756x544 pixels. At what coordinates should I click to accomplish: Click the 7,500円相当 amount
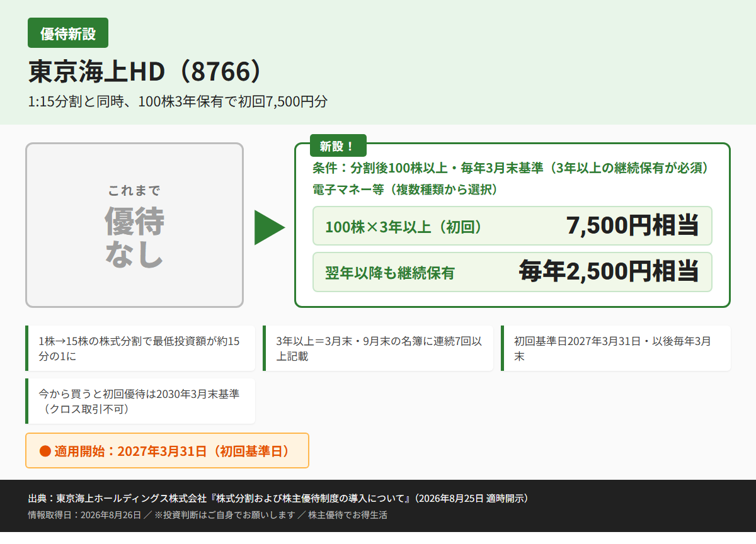(633, 225)
